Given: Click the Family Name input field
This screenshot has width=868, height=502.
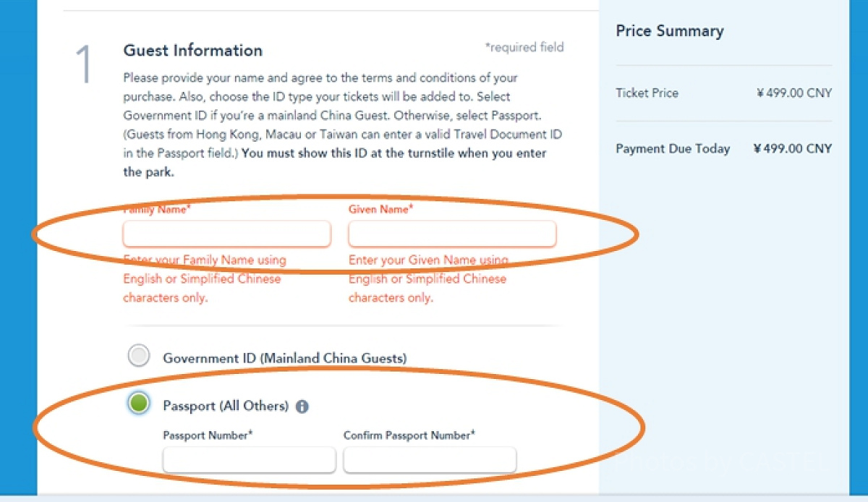Looking at the screenshot, I should tap(226, 234).
